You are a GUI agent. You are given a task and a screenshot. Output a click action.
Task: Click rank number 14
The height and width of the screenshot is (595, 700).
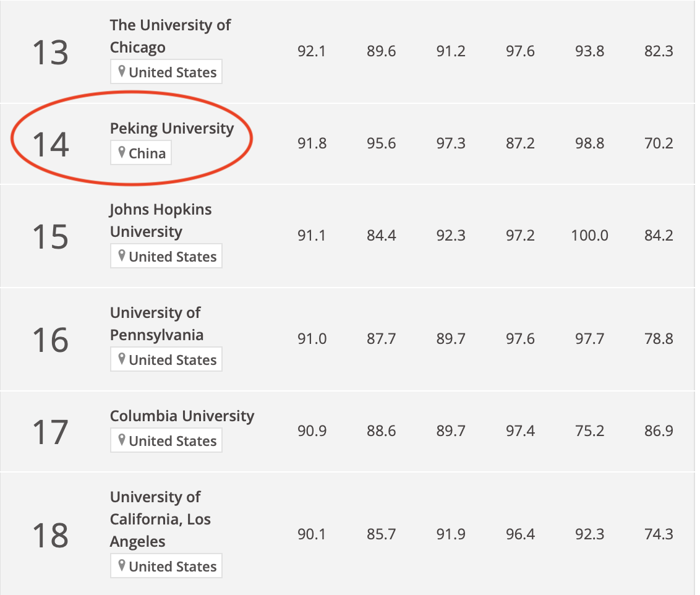(51, 145)
